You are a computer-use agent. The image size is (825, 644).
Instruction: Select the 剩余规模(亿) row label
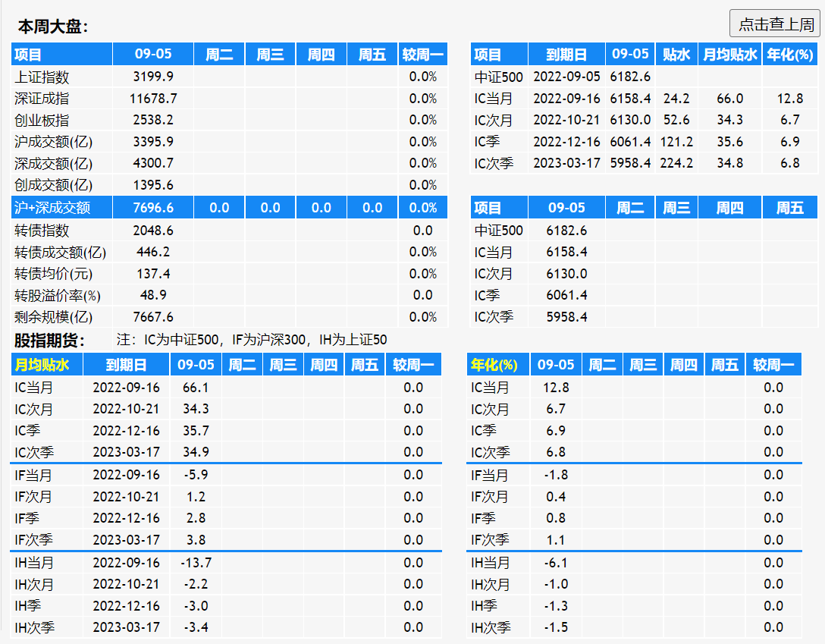coord(53,317)
